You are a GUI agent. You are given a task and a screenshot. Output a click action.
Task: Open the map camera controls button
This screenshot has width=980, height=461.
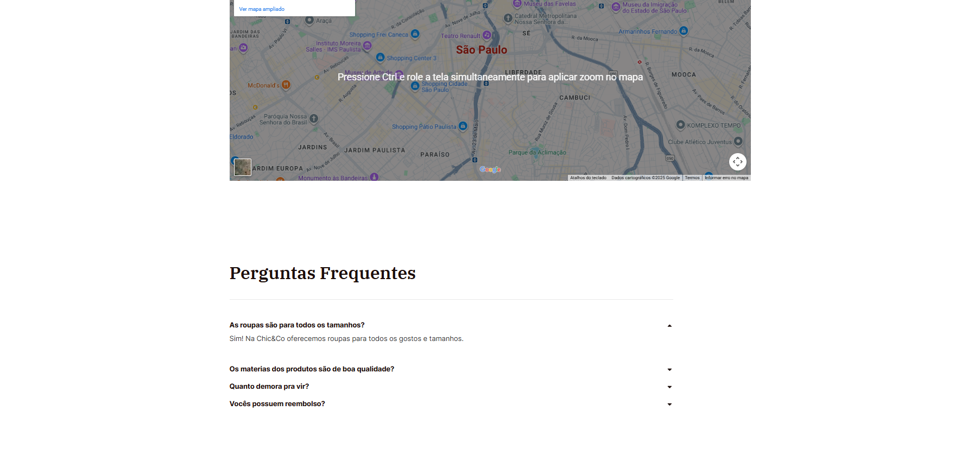tap(737, 162)
